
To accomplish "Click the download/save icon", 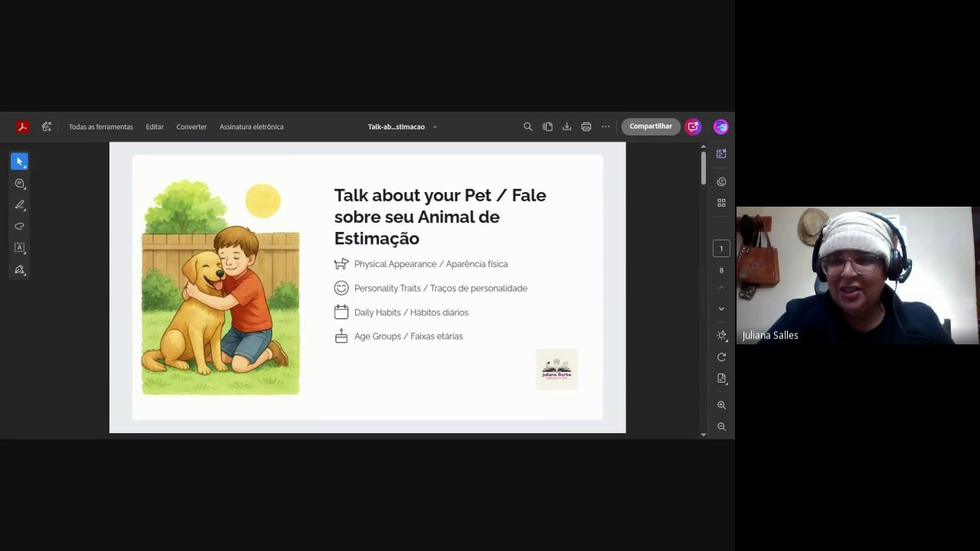I will click(567, 127).
